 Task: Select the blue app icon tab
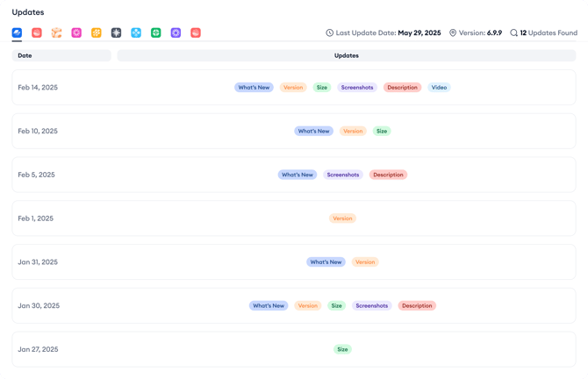tap(18, 32)
